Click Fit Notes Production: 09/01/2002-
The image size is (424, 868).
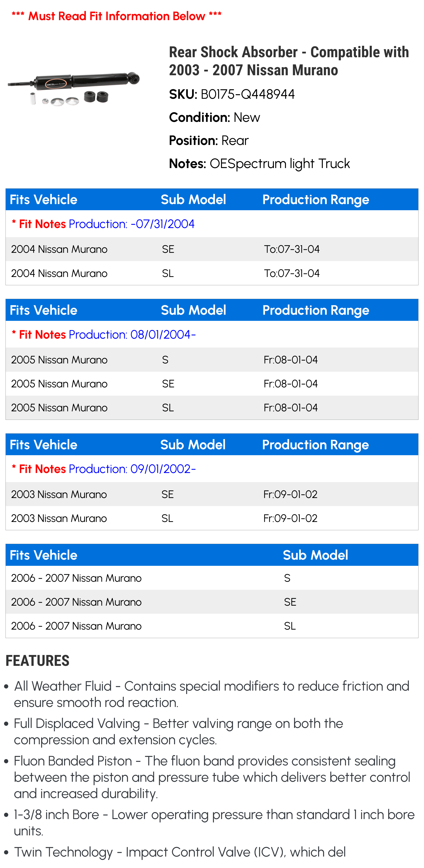tap(103, 469)
